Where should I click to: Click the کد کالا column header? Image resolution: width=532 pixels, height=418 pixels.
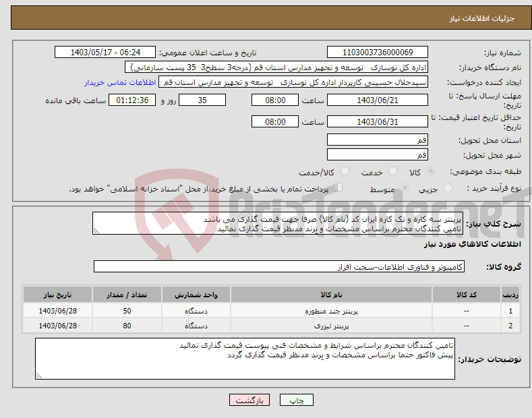pyautogui.click(x=467, y=295)
